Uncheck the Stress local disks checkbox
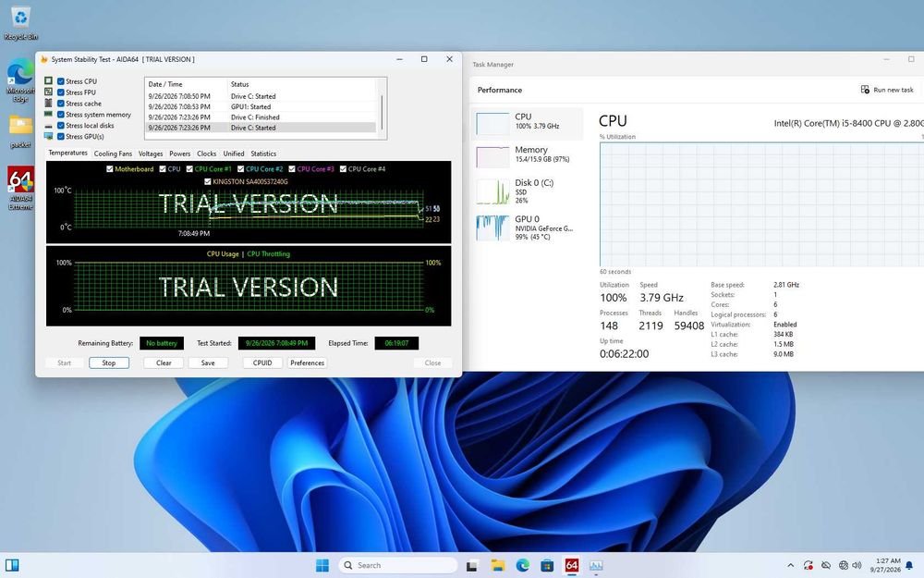The image size is (924, 578). 61,126
